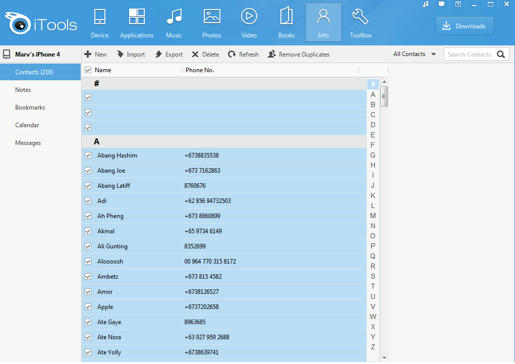Select contact Ambetz
The image size is (515, 364).
point(108,277)
